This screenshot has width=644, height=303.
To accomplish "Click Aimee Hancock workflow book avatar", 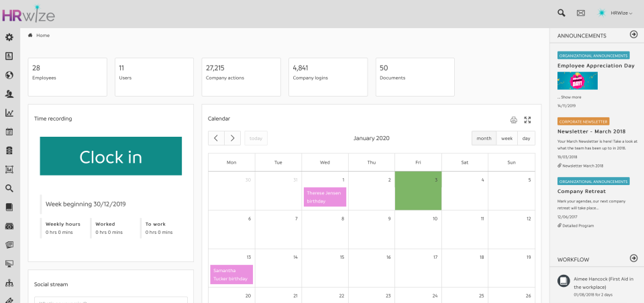I will [563, 281].
